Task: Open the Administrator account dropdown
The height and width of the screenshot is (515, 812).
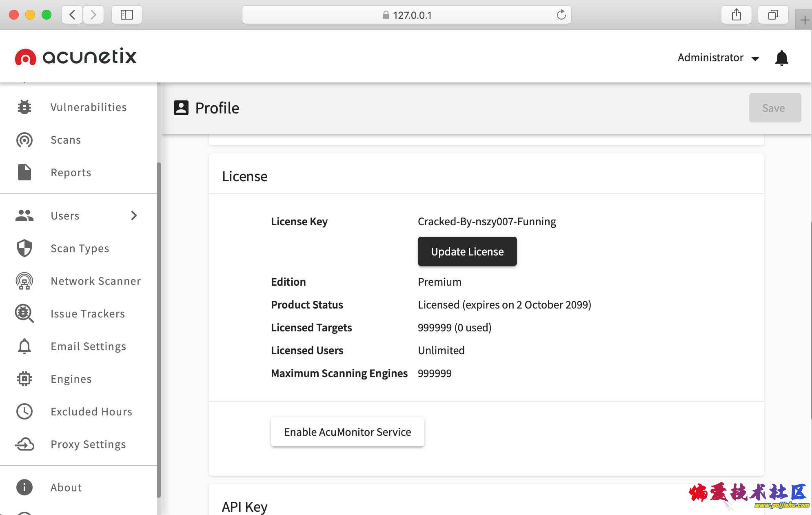Action: pyautogui.click(x=718, y=58)
